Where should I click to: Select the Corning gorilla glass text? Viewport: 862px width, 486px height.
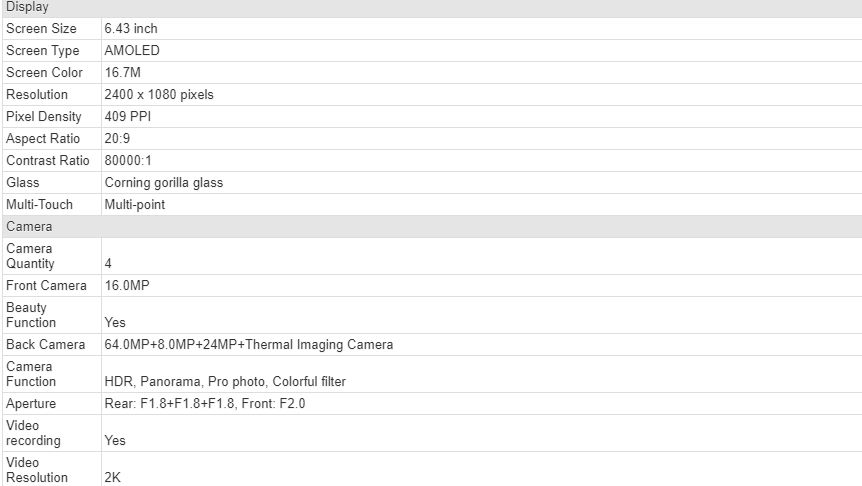click(164, 183)
